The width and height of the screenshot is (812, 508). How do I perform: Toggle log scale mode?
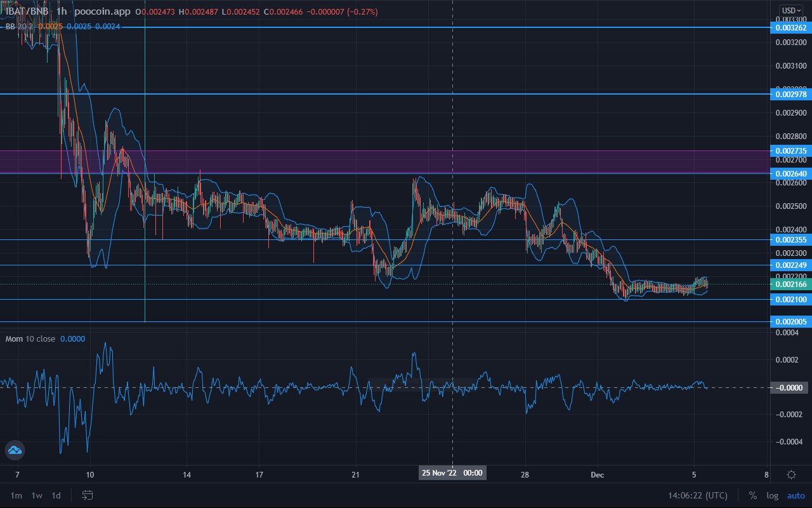click(772, 495)
